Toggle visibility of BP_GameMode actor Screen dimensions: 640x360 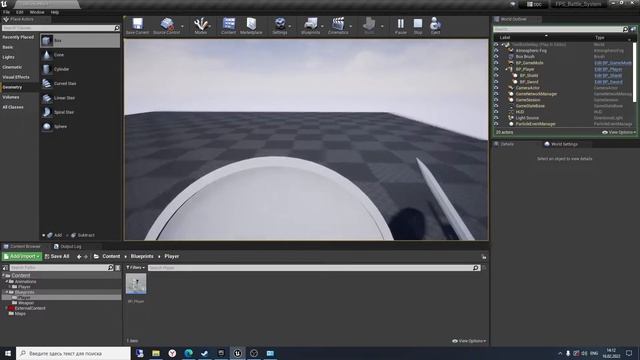pos(496,63)
